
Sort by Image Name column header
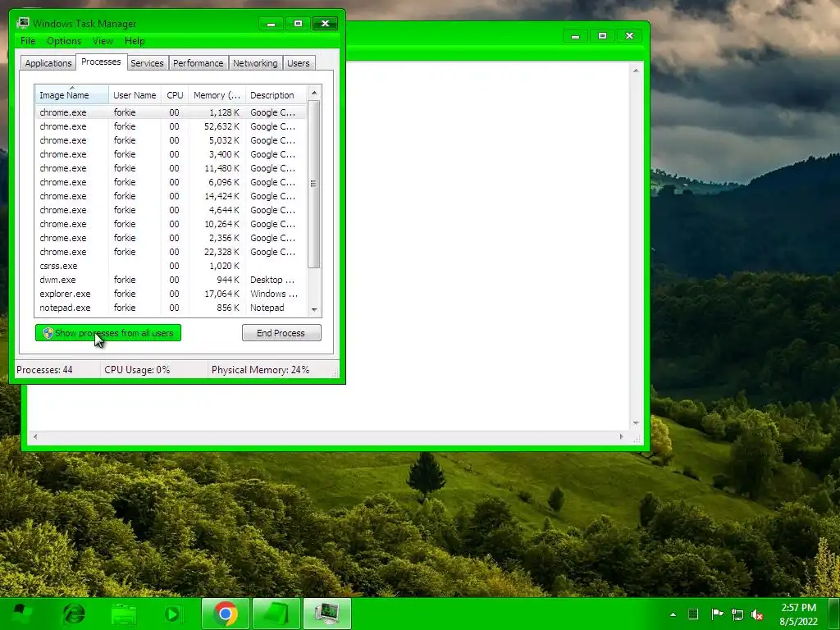[x=72, y=95]
